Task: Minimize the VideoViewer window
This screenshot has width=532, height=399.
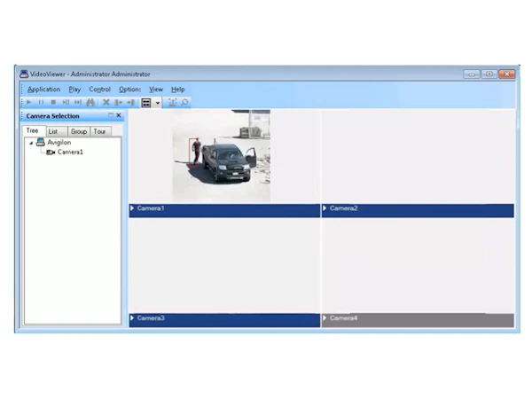Action: click(x=472, y=74)
